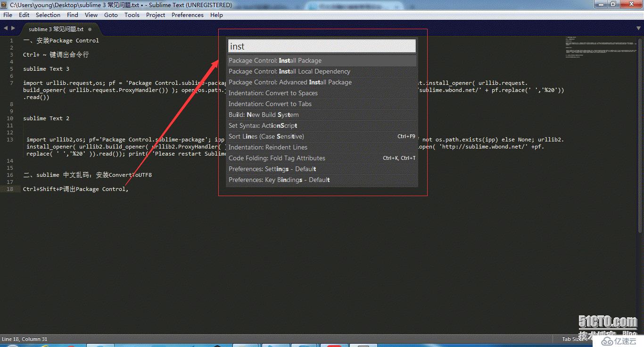Click line number 13 in the gutter

pos(10,140)
